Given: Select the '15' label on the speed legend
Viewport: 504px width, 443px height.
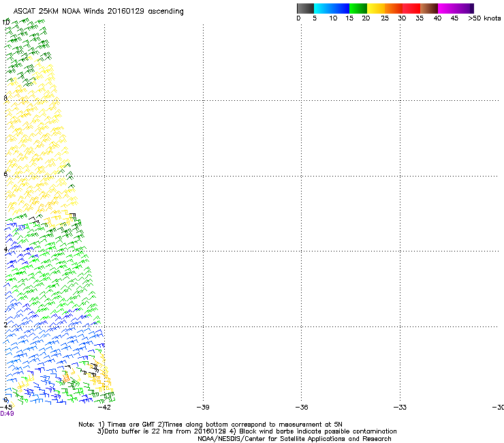Looking at the screenshot, I should 349,18.
